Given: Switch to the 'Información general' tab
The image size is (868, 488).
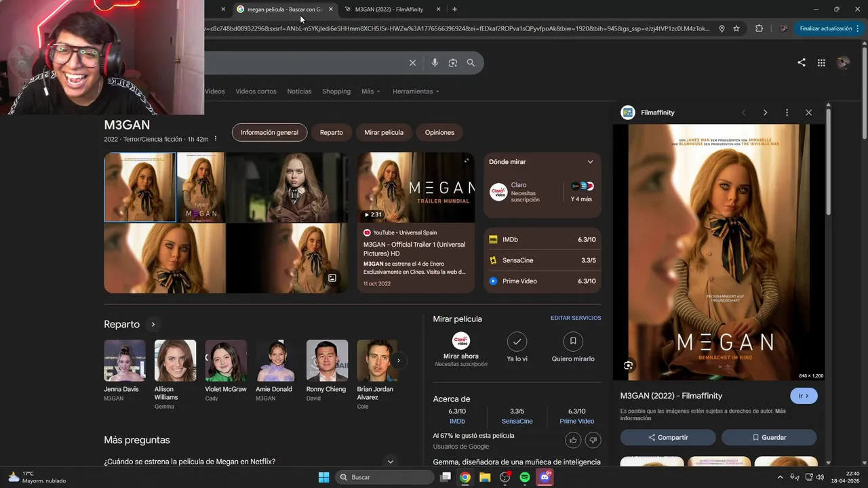Looking at the screenshot, I should (x=269, y=133).
